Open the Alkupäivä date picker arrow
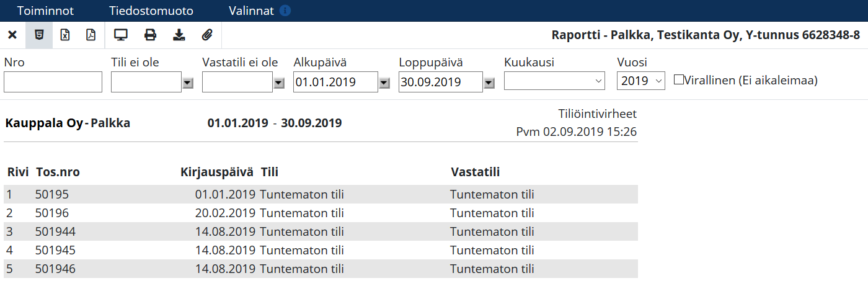This screenshot has height=291, width=868. coord(384,83)
